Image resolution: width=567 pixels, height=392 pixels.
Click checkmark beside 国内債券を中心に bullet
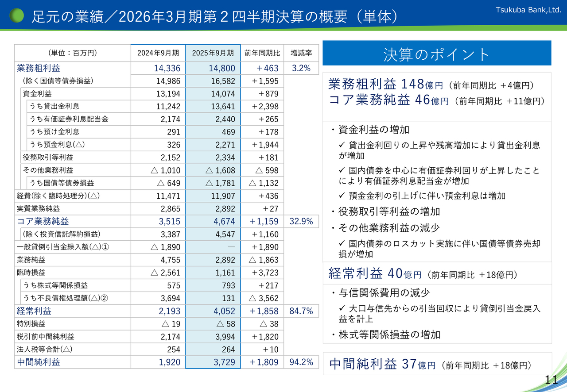[342, 170]
